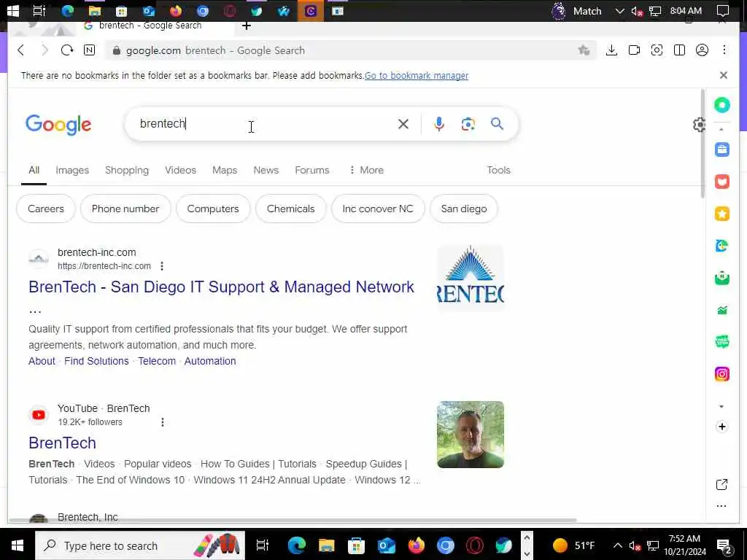This screenshot has height=560, width=747.
Task: Open Go to bookmark manager link
Action: (x=417, y=75)
